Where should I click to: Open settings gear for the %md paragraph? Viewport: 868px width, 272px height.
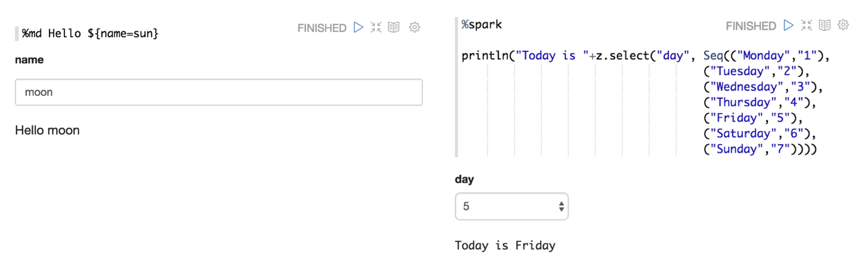(x=414, y=27)
